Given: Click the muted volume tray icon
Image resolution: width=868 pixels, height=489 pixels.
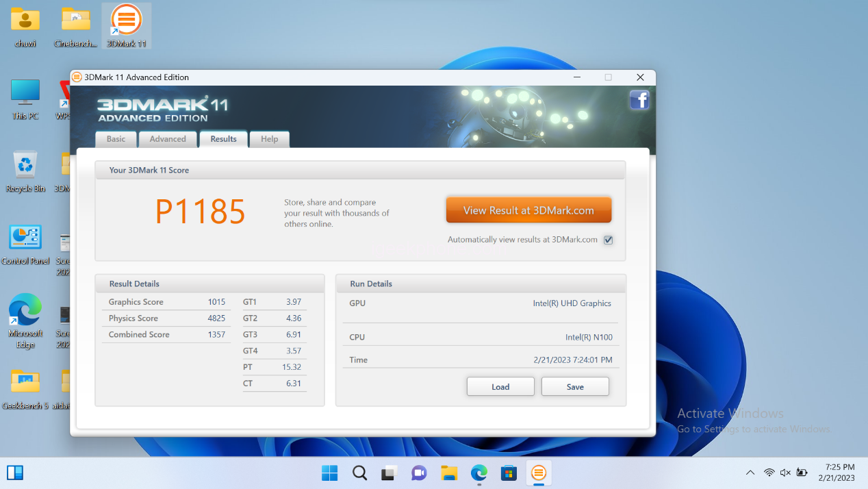Looking at the screenshot, I should 785,473.
